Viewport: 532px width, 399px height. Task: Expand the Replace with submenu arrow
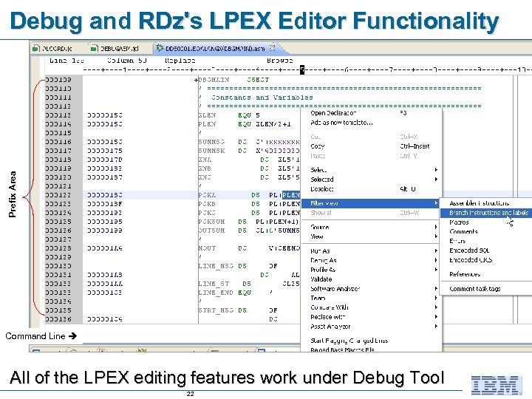[x=436, y=317]
